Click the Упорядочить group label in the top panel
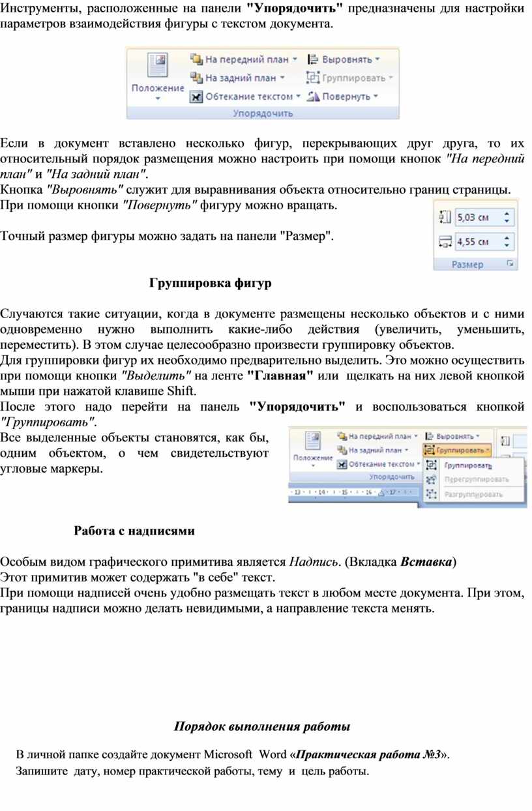 click(x=263, y=113)
